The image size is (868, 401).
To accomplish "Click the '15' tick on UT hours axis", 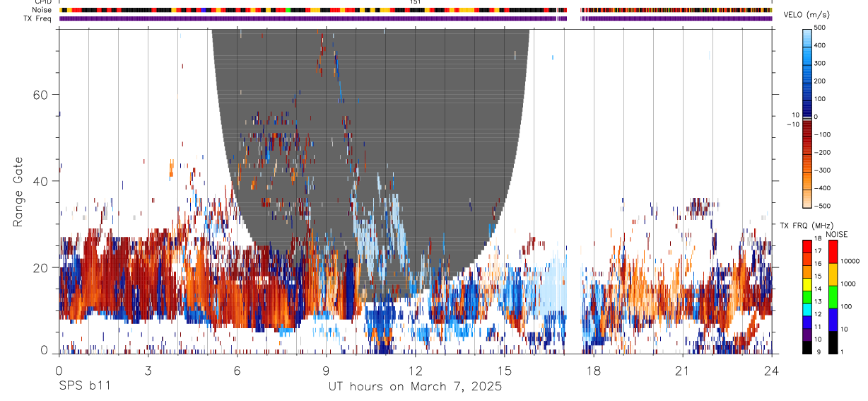I will [504, 371].
